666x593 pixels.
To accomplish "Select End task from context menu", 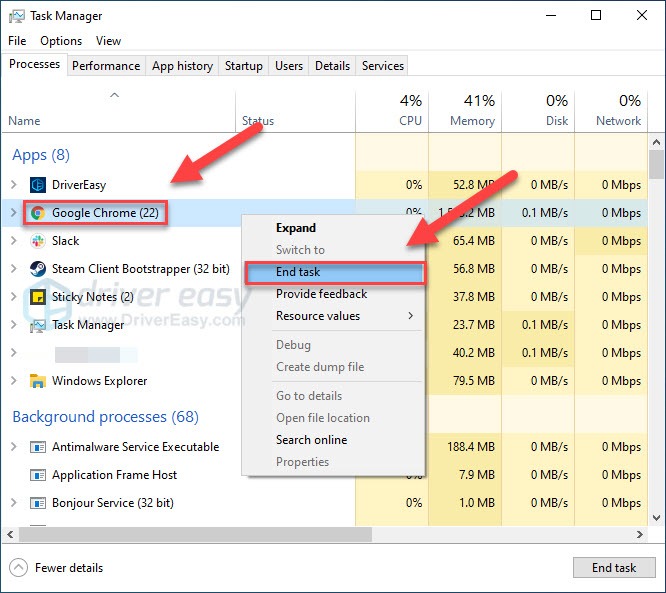I will click(298, 272).
